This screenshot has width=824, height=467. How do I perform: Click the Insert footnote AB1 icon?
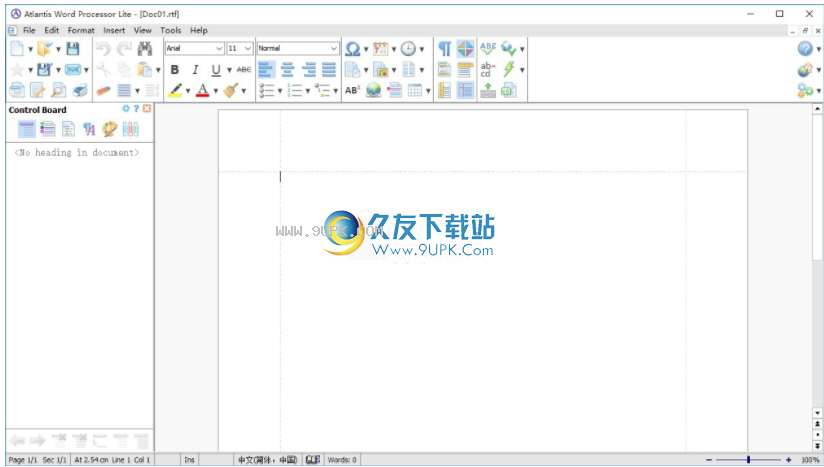tap(353, 90)
